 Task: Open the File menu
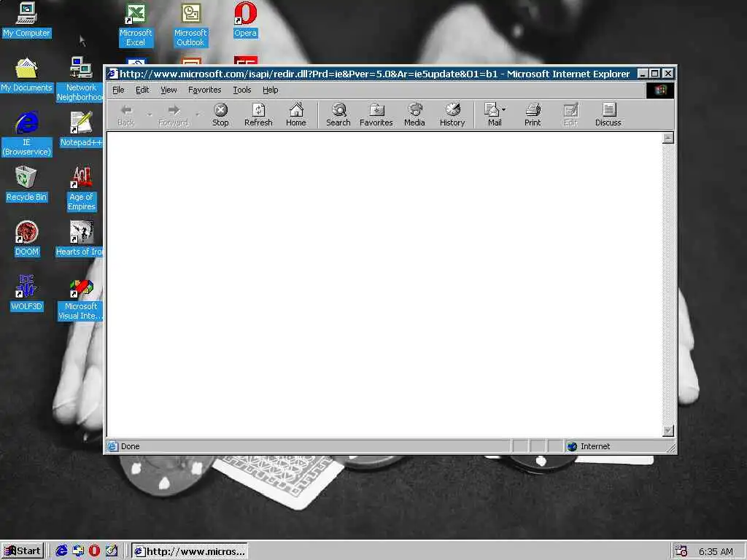pos(118,90)
